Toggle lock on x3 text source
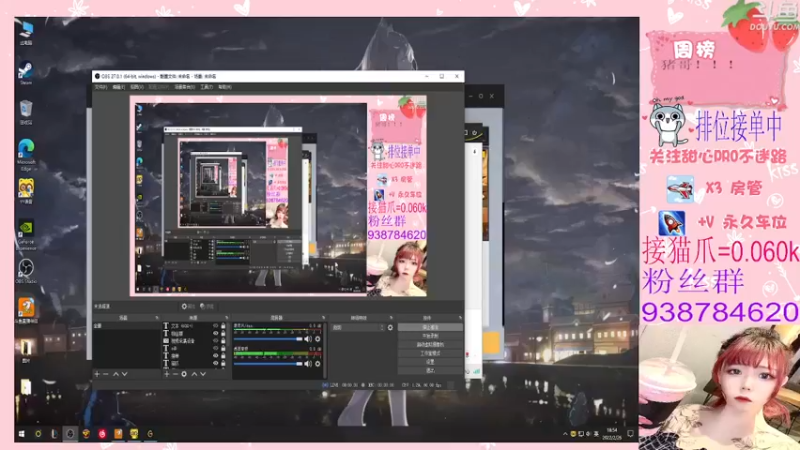This screenshot has height=450, width=800. point(223,348)
